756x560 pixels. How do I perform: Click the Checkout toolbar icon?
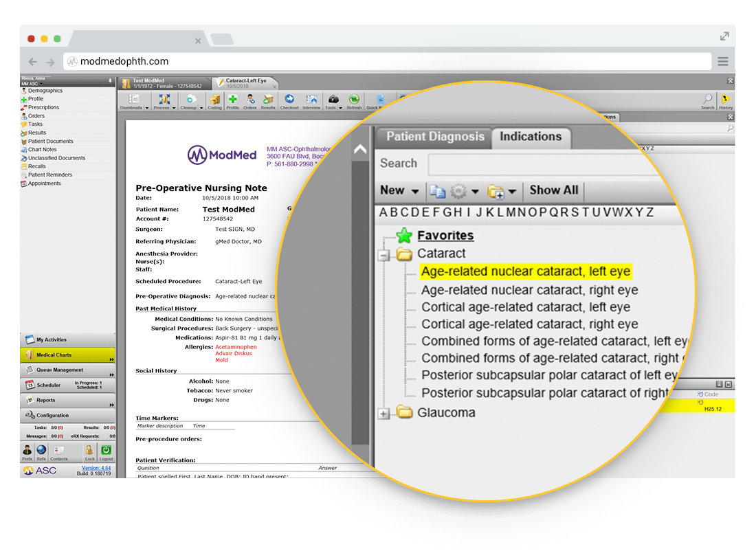click(x=289, y=99)
